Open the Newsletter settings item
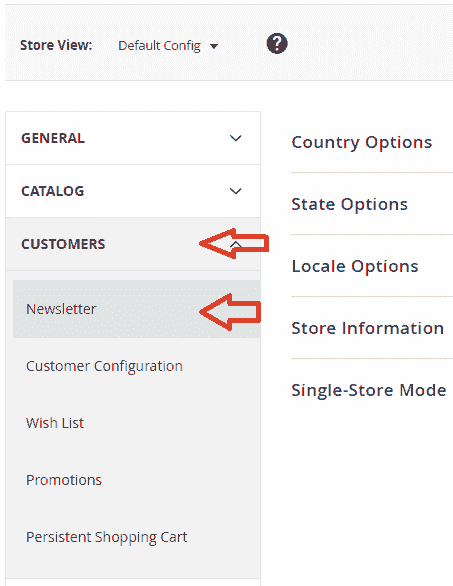 (136, 309)
